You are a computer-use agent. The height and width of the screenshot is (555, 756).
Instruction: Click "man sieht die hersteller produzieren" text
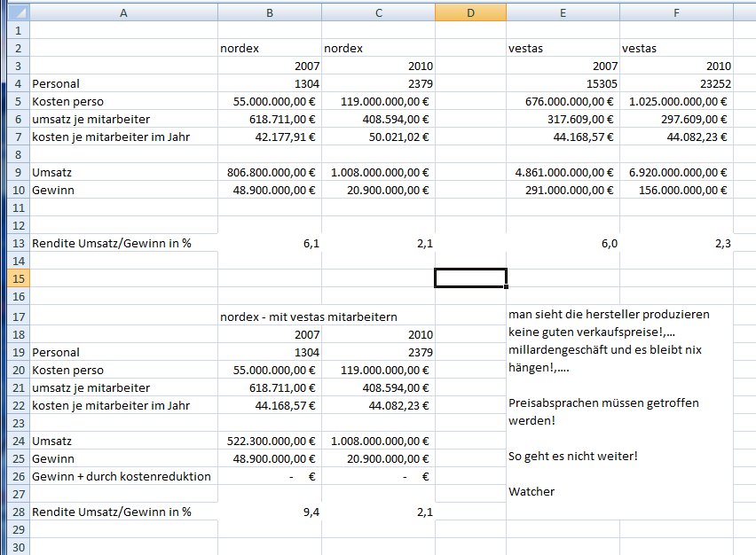tap(609, 315)
